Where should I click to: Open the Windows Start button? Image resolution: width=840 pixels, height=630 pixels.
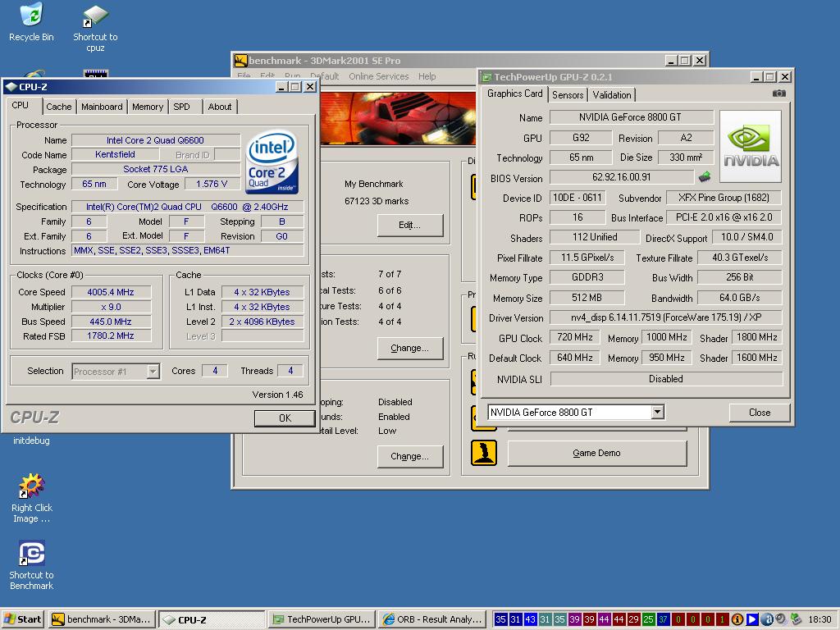pyautogui.click(x=23, y=619)
